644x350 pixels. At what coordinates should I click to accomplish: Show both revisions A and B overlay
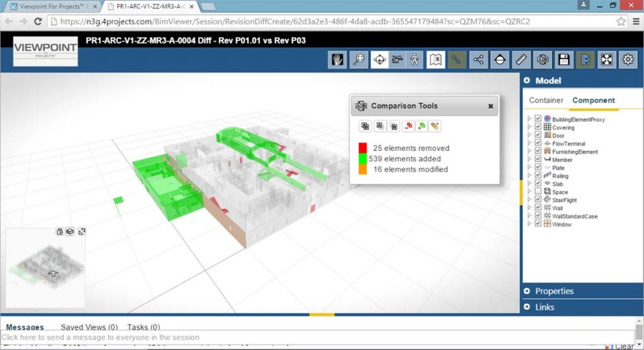point(365,127)
